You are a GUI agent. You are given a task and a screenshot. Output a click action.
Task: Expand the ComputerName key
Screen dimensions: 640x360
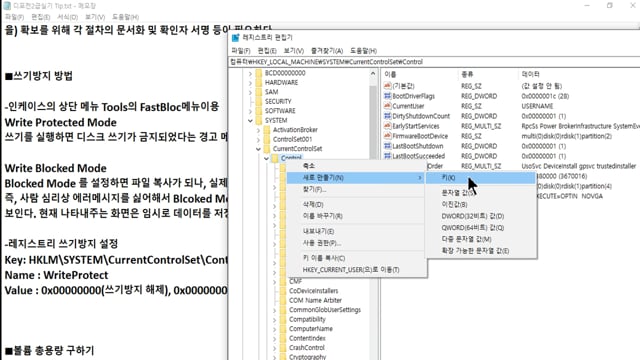click(x=275, y=329)
